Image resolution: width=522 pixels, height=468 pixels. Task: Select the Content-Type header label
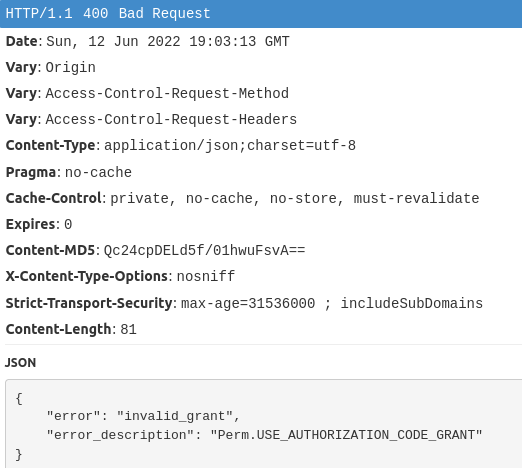51,145
